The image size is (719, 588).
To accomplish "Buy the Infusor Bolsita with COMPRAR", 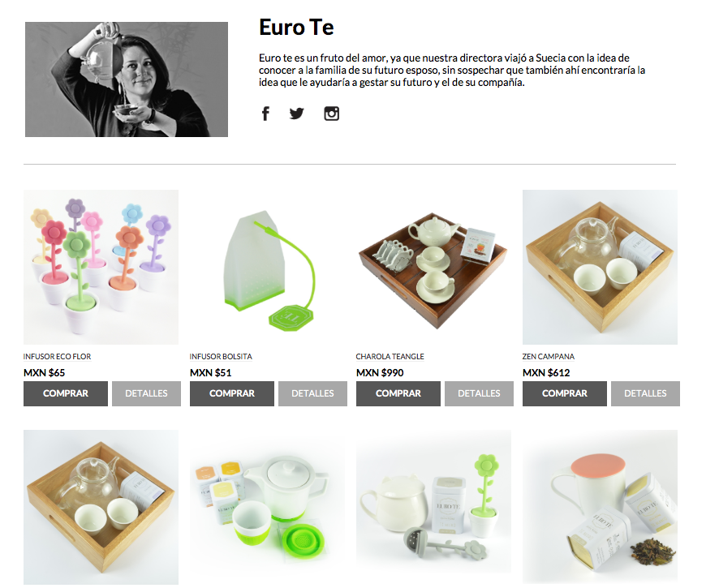I will [232, 393].
